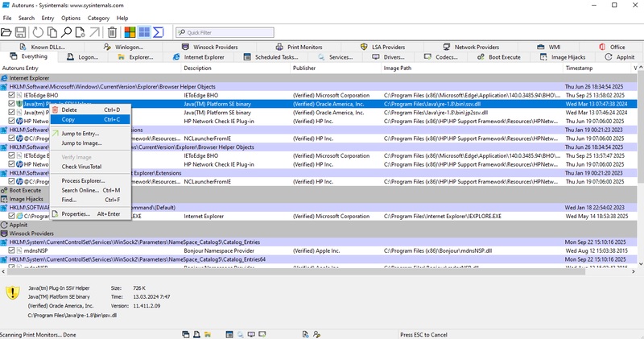Sort by the Publisher column header

click(x=304, y=68)
